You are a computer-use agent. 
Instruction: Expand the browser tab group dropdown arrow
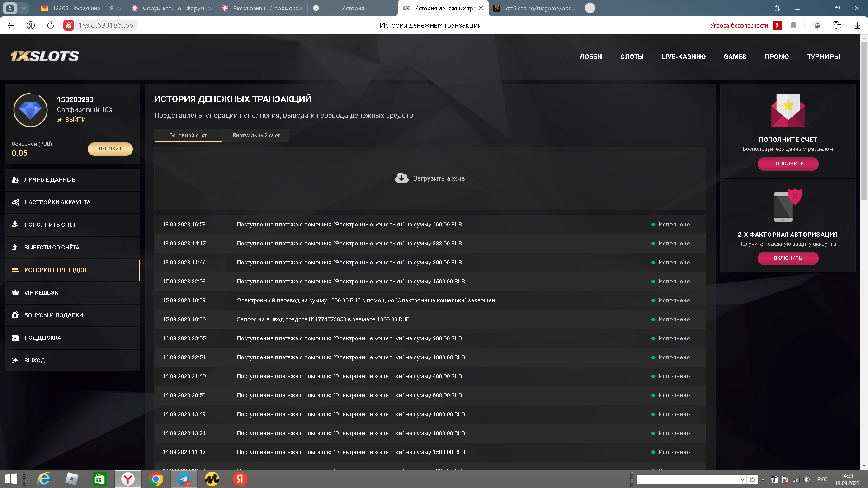[x=24, y=8]
